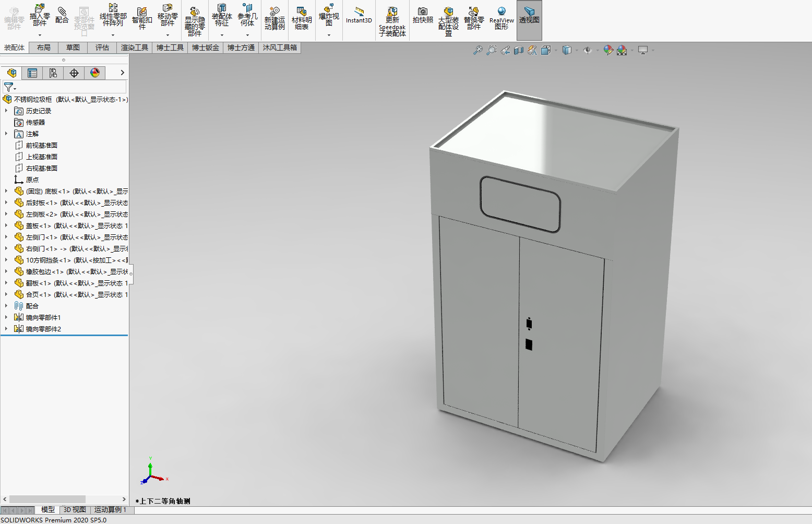Toggle Instant3D

tap(359, 16)
